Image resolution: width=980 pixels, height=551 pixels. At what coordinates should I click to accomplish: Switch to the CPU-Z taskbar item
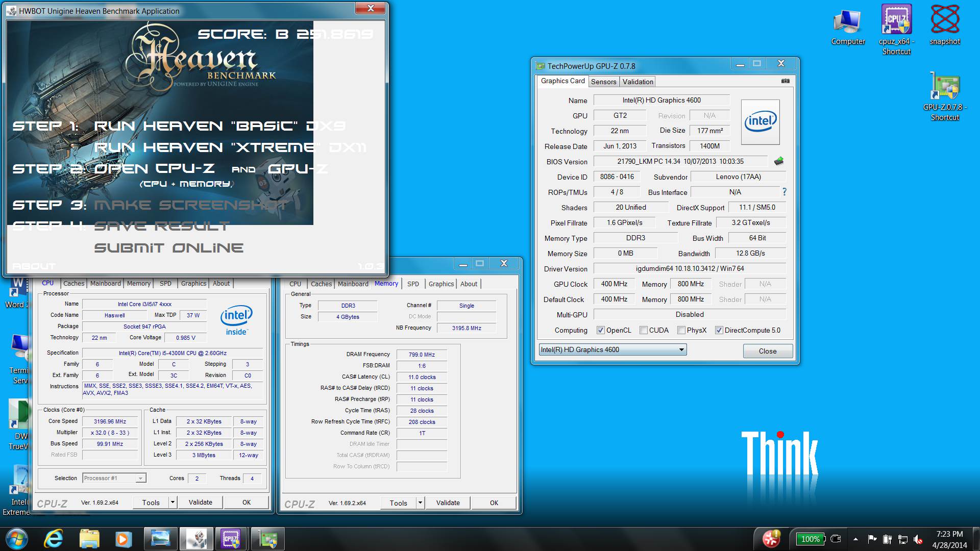231,539
